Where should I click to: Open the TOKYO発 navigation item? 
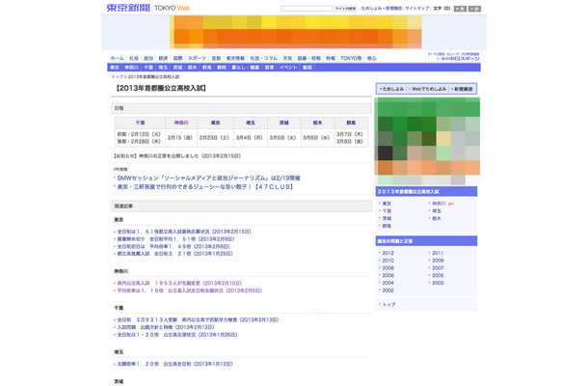point(351,58)
